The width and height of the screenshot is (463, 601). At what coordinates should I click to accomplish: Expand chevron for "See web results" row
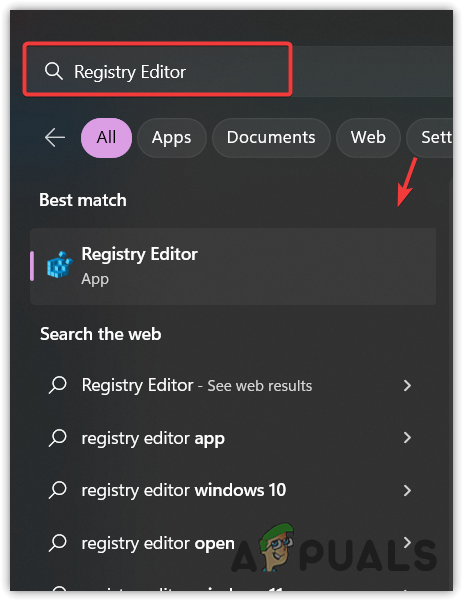407,386
